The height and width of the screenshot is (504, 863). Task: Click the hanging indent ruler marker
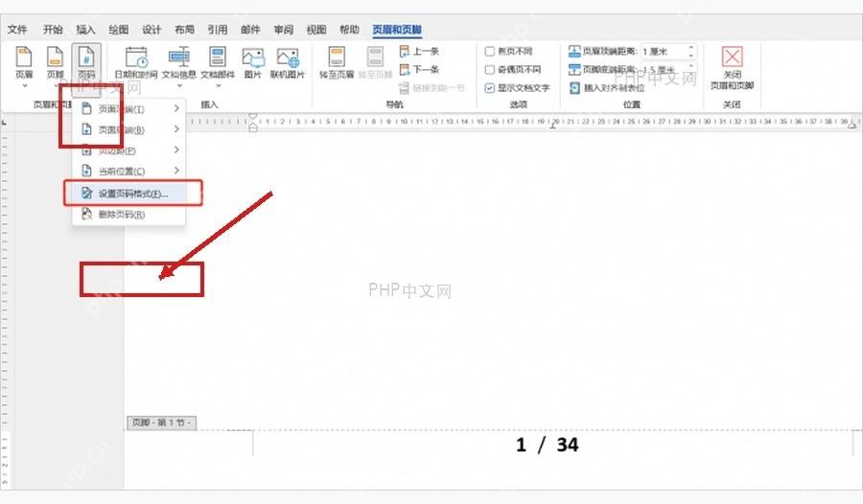pos(252,126)
